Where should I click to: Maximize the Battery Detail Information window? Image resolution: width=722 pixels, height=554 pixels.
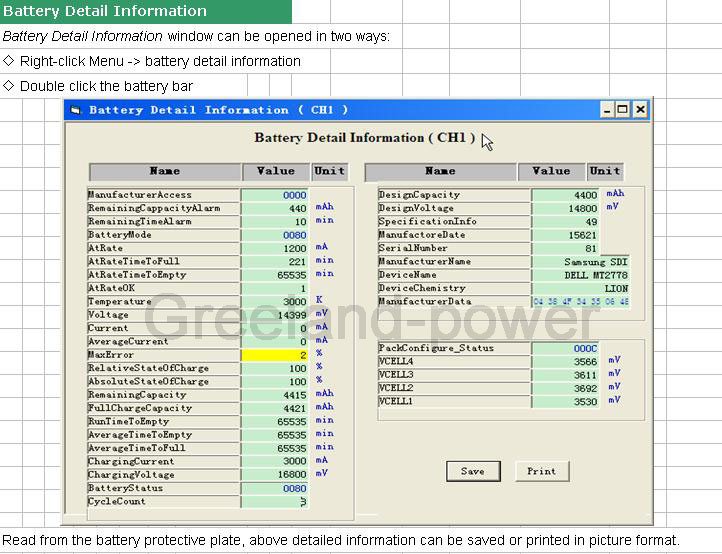pyautogui.click(x=622, y=110)
